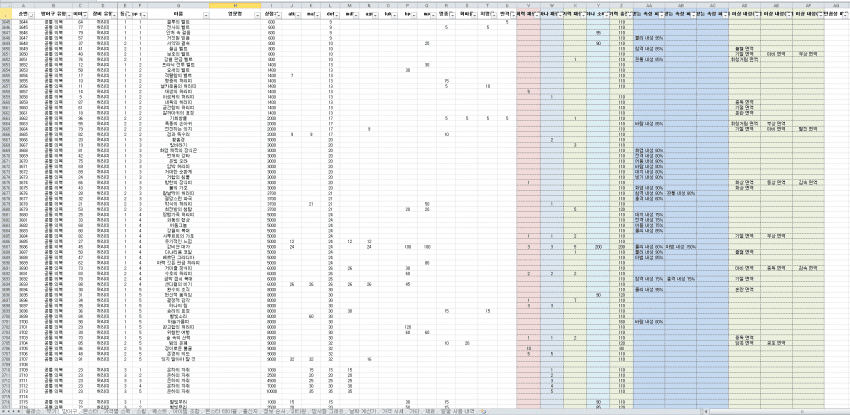The width and height of the screenshot is (850, 415).
Task: Click the insert new worksheet icon after tabs
Action: click(x=484, y=411)
